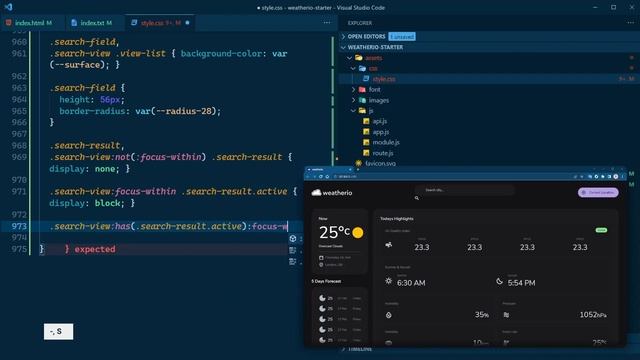The width and height of the screenshot is (640, 360).
Task: Click the humidity droplet icon
Action: click(x=389, y=315)
